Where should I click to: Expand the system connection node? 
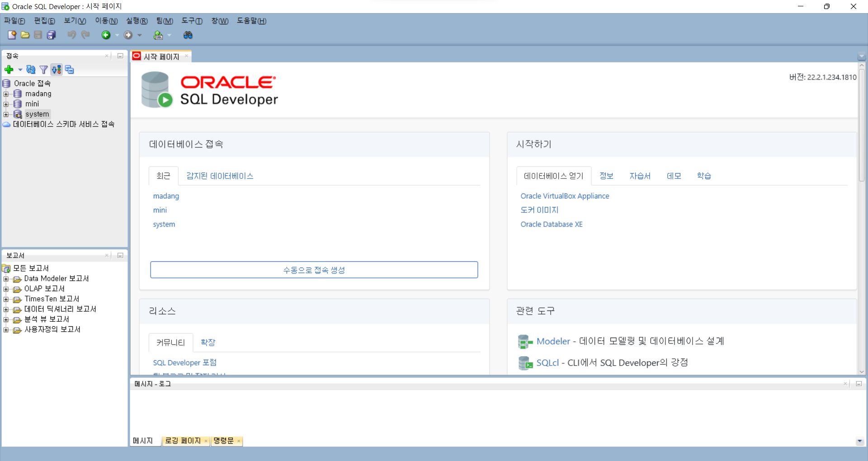coord(6,114)
